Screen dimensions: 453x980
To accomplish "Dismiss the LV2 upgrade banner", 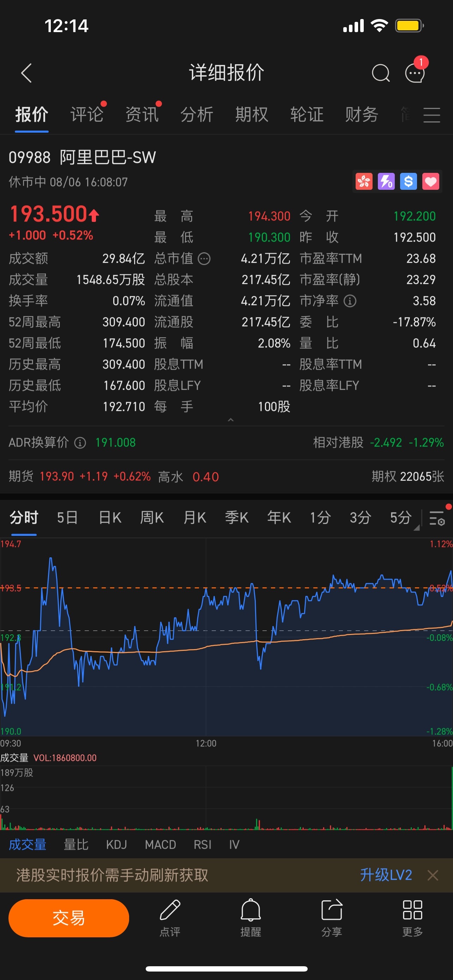I will (x=433, y=875).
